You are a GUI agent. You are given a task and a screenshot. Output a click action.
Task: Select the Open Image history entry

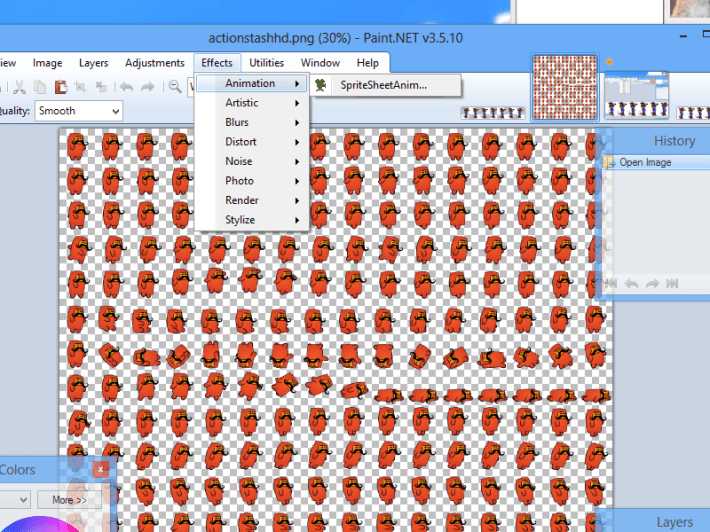pos(655,162)
